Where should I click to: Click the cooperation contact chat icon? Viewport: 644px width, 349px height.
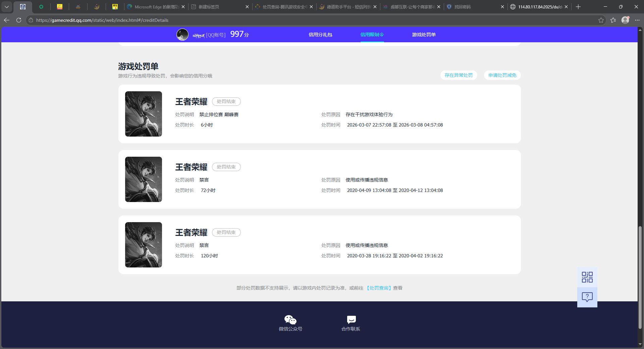click(351, 319)
